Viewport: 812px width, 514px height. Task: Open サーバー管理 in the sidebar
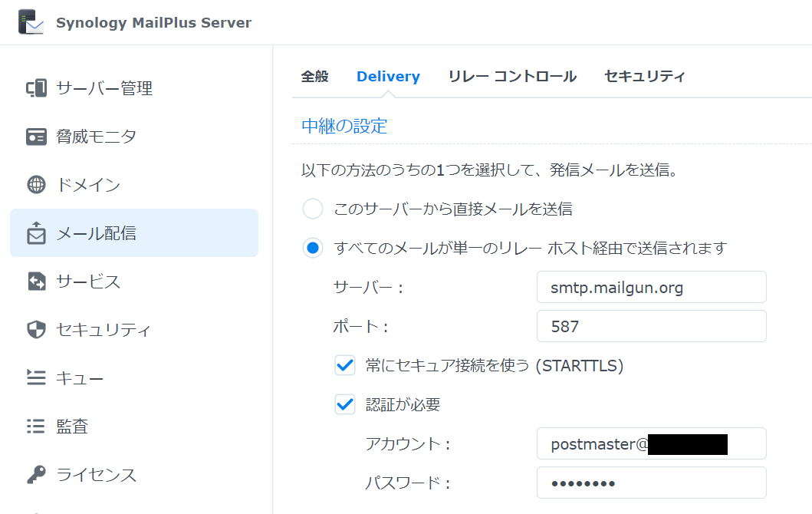(134, 88)
